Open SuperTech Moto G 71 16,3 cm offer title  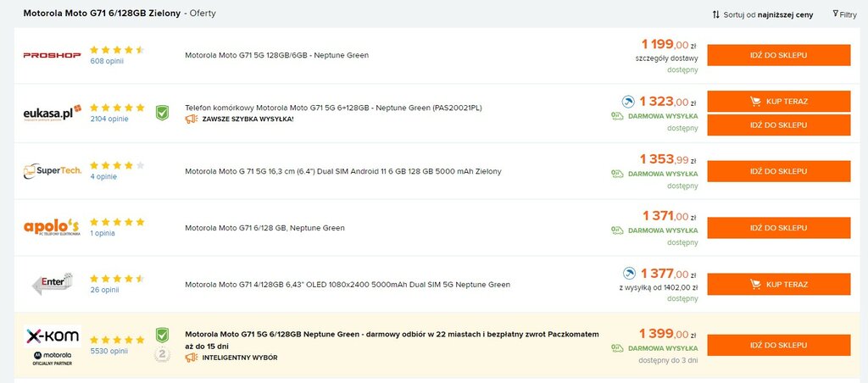tap(343, 171)
